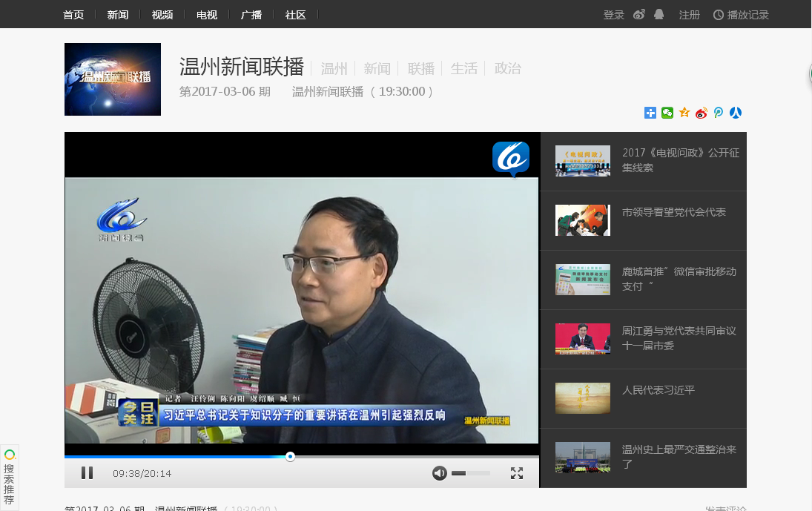Share to QZone star icon

coord(684,112)
